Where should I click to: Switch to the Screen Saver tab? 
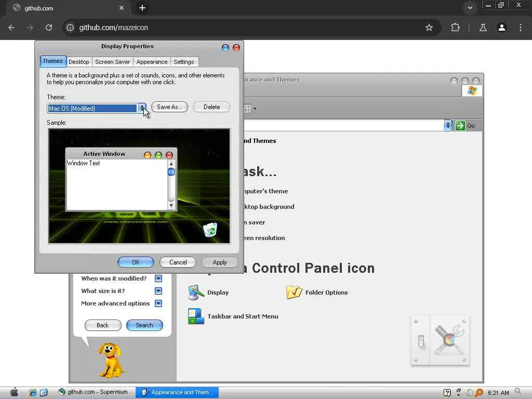click(x=113, y=62)
